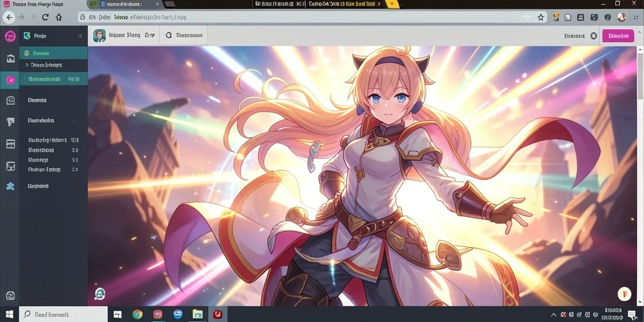Select the second highlighted green sidebar row
Screen dimensions: 644x322
(x=53, y=79)
